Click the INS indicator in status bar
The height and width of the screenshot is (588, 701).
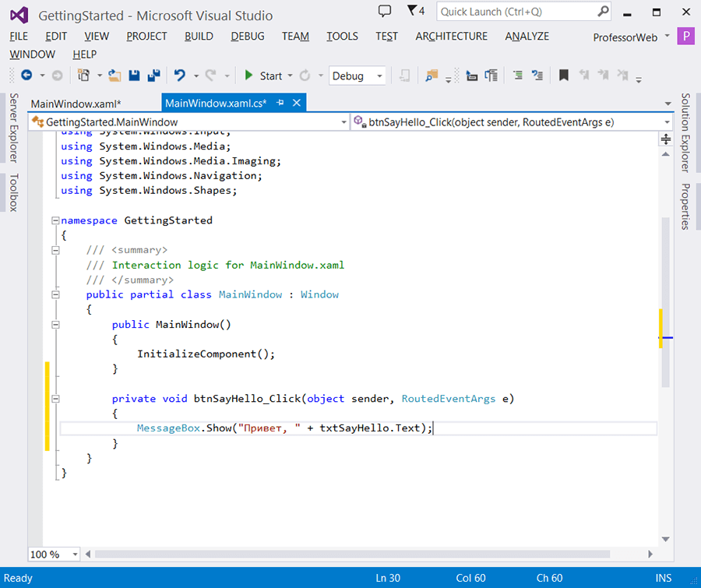664,578
